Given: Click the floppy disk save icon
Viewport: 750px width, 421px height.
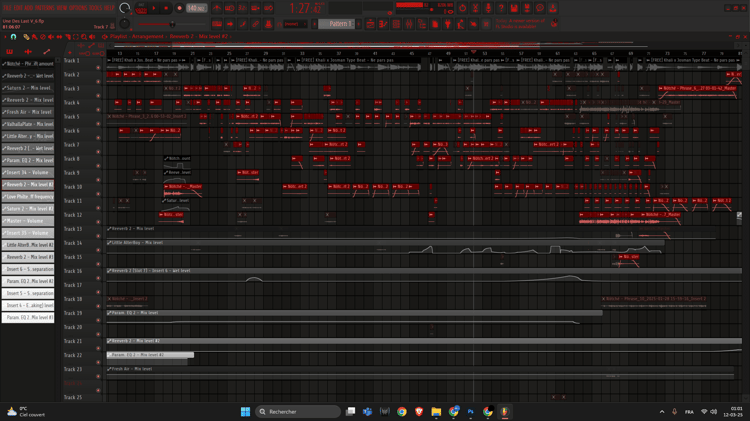Looking at the screenshot, I should [514, 8].
